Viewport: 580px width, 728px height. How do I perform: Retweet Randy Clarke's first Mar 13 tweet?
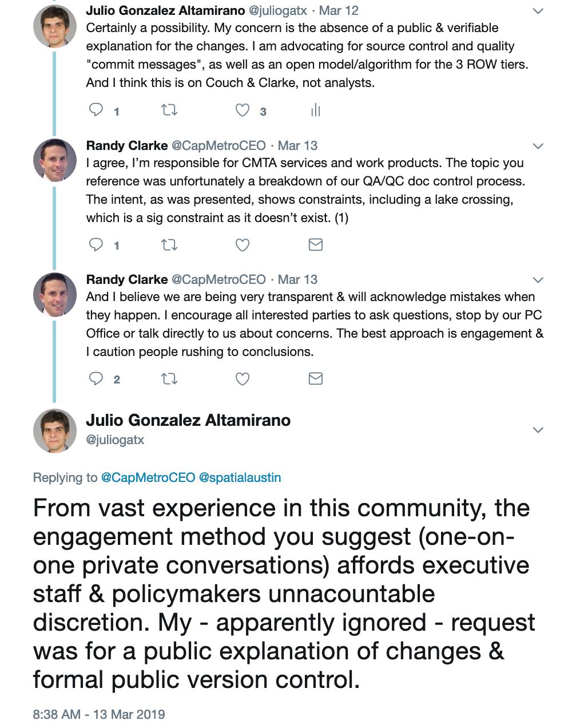(x=169, y=244)
